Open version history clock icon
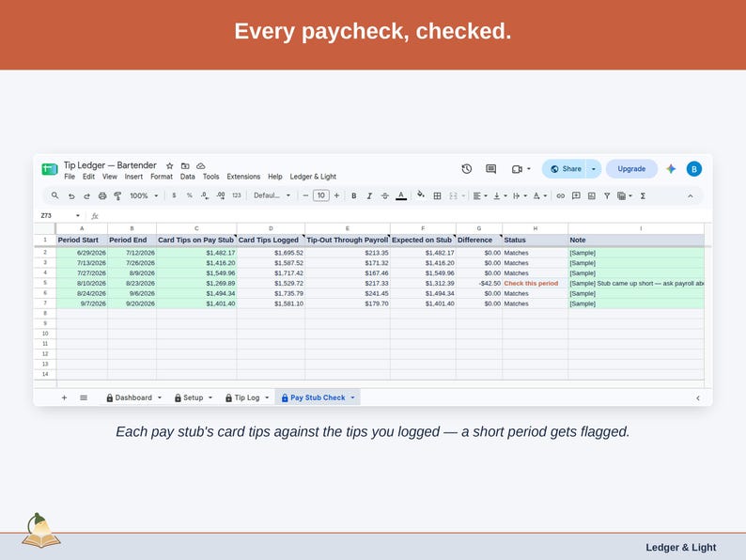 (x=467, y=169)
